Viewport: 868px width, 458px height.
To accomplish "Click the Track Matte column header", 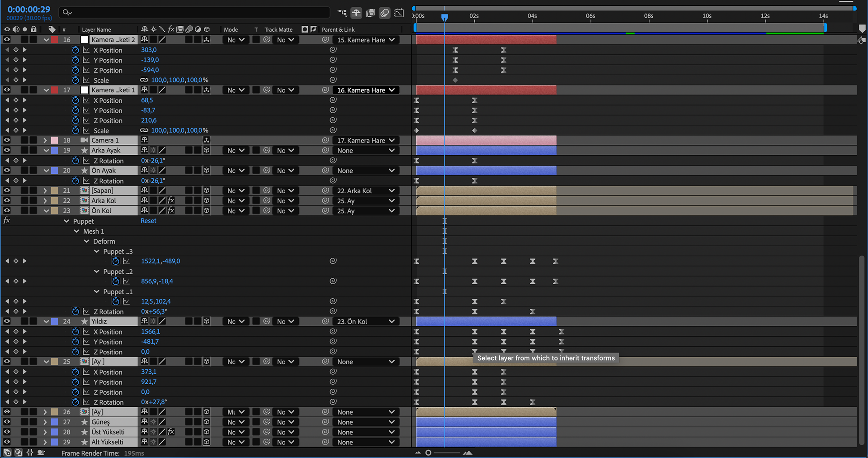I will pyautogui.click(x=278, y=29).
